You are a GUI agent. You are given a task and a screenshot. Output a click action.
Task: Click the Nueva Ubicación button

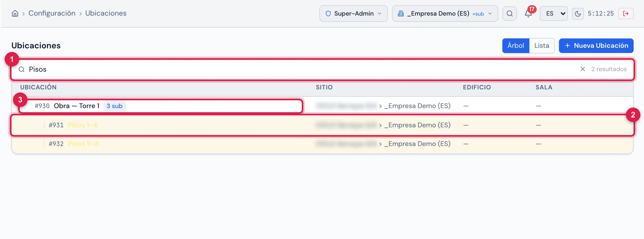596,46
